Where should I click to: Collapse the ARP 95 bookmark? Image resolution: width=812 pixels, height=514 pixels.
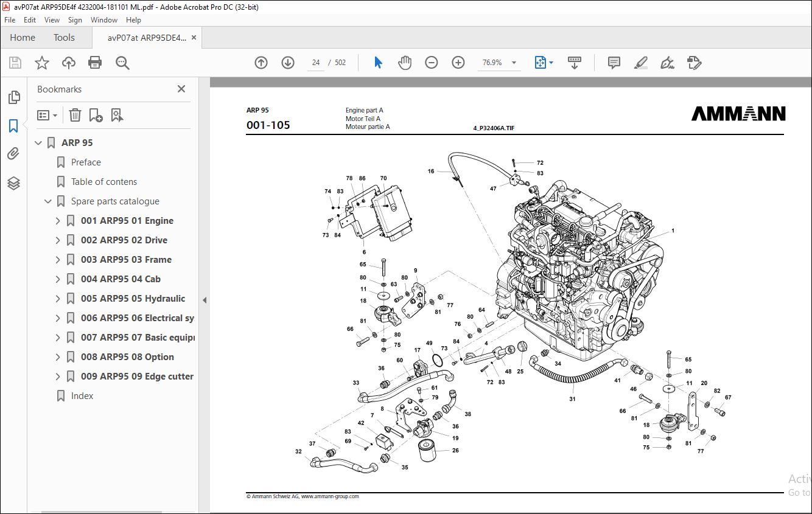click(x=39, y=143)
